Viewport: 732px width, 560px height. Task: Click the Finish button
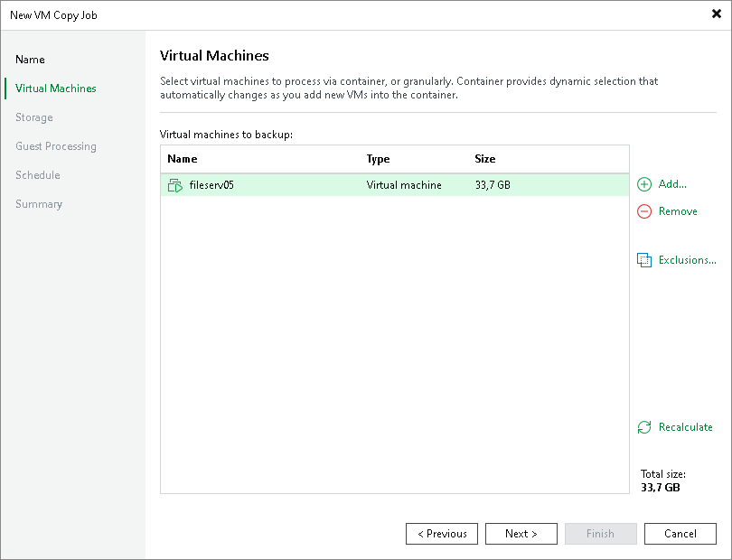(600, 534)
